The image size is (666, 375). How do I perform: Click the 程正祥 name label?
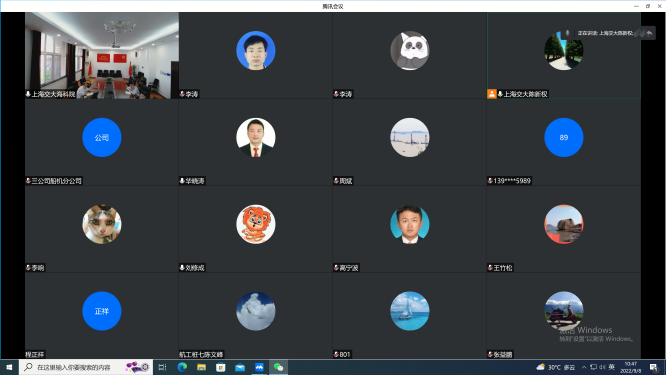[x=35, y=354]
